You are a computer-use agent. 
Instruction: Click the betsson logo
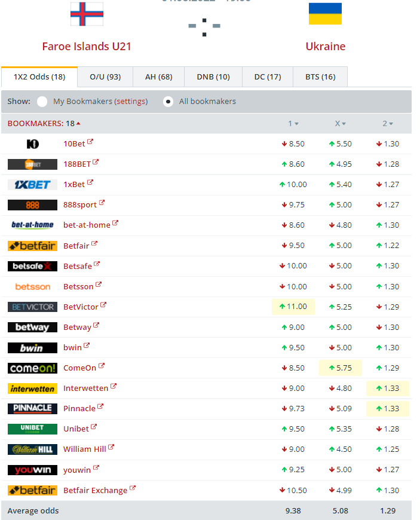pyautogui.click(x=32, y=286)
